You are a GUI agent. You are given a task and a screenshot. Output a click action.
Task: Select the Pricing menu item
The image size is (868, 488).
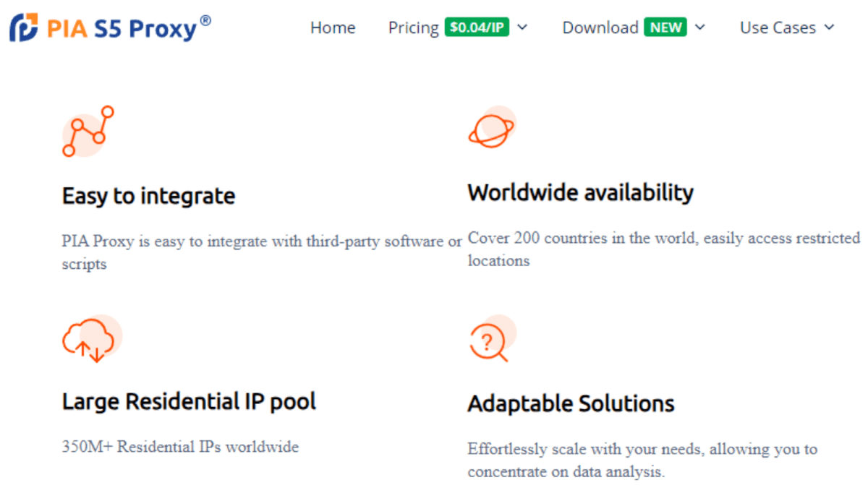coord(413,27)
